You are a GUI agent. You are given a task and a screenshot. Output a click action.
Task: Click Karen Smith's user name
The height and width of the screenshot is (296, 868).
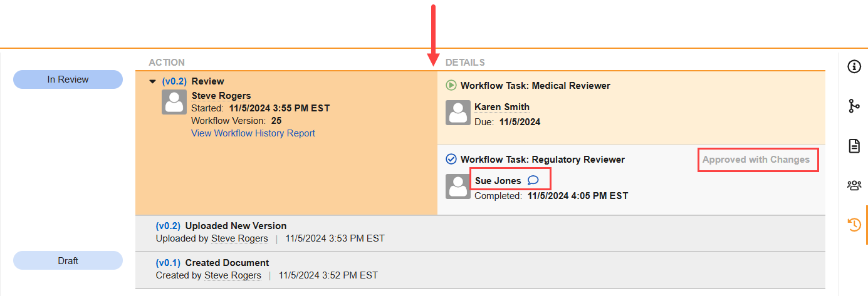click(x=501, y=107)
